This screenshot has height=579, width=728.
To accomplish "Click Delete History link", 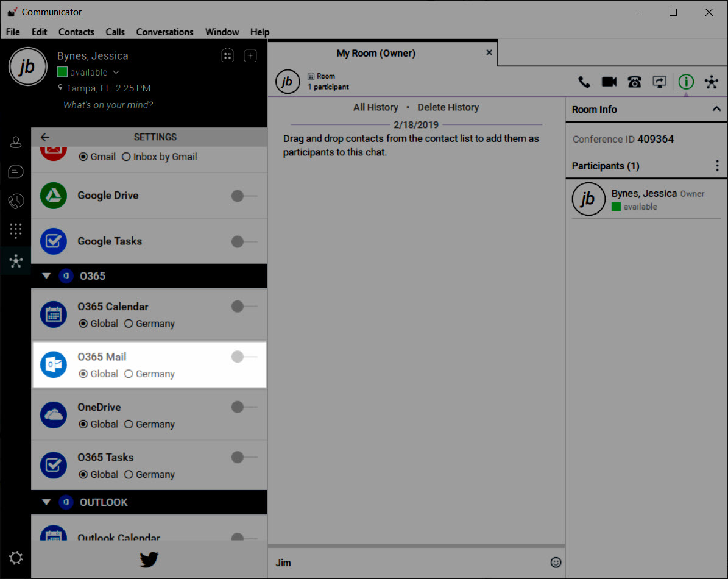I will (x=448, y=107).
